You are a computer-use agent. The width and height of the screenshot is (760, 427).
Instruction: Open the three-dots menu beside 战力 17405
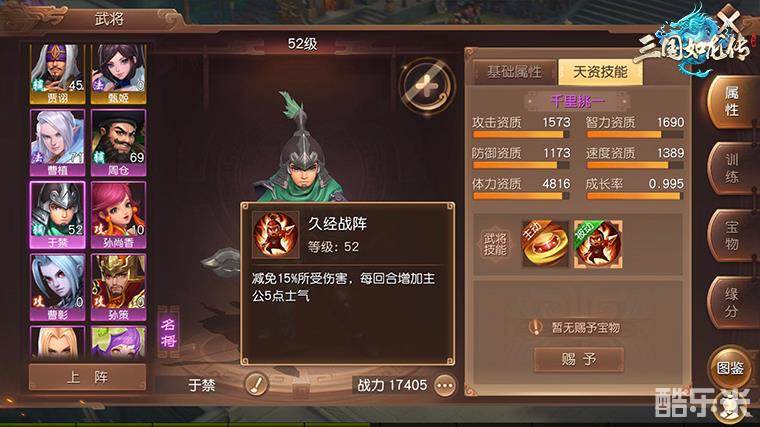click(x=445, y=386)
